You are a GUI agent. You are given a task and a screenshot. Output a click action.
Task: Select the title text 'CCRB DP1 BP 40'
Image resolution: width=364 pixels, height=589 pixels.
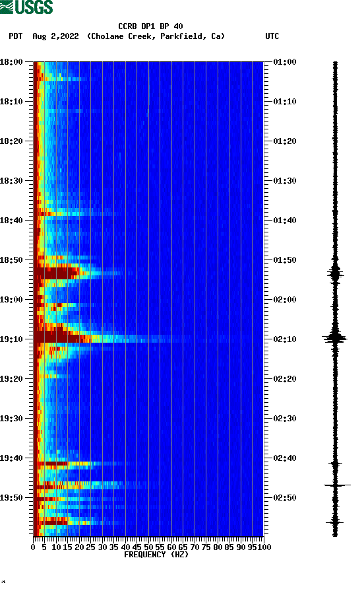pos(150,26)
